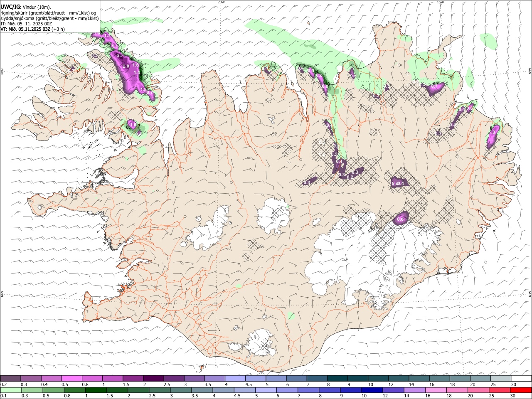Click upper legend swatch between 4 and 4.5
Screen dimensions: 532x399
pos(235,379)
